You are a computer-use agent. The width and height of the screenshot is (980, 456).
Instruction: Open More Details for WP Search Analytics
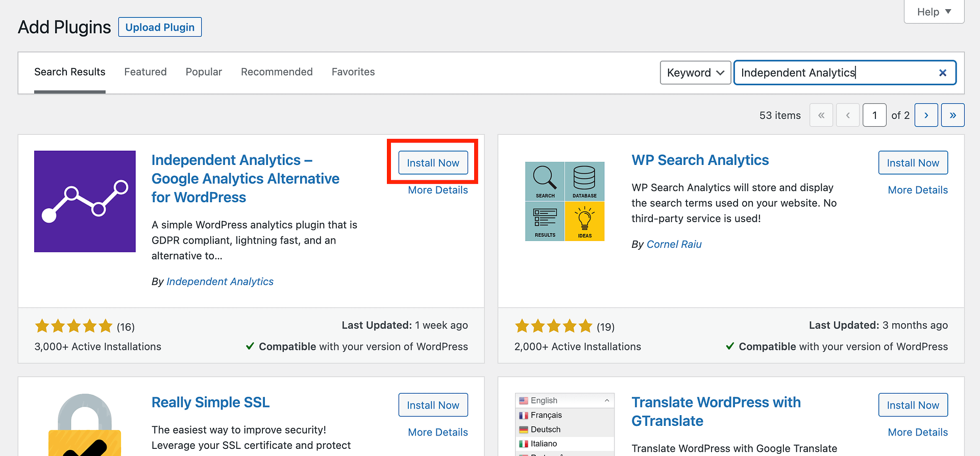918,190
